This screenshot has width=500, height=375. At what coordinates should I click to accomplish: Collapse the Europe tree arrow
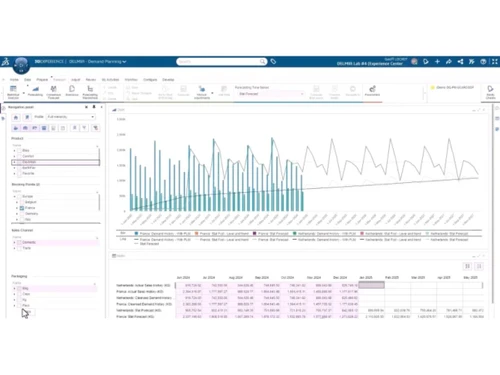[x=14, y=196]
